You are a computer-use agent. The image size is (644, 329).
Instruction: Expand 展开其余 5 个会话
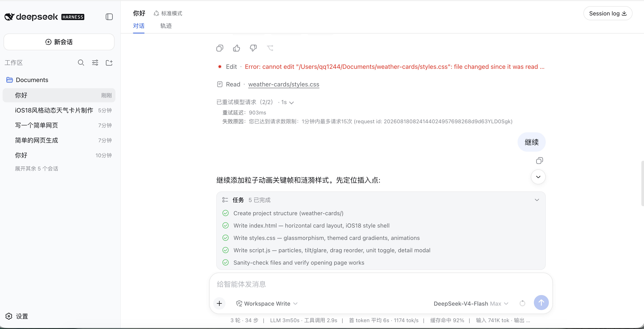(x=37, y=168)
